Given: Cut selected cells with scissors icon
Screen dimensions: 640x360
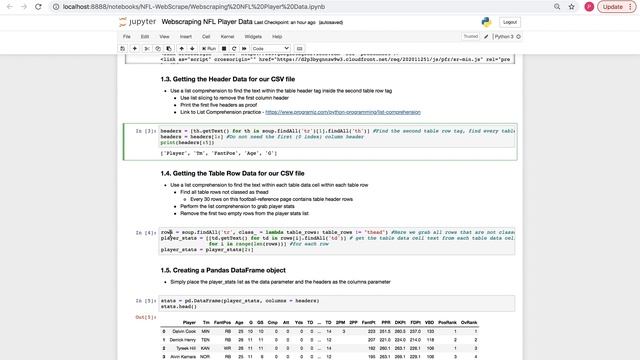Looking at the screenshot, I should [x=147, y=49].
